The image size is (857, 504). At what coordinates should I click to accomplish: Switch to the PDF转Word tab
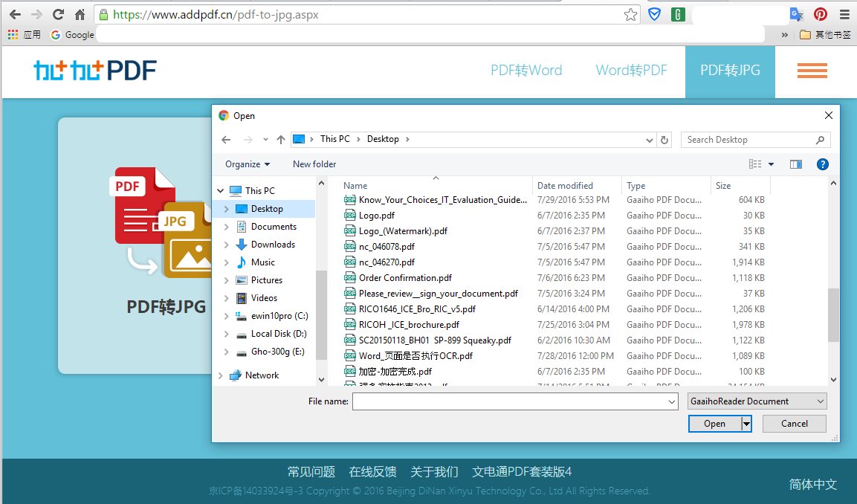click(526, 70)
